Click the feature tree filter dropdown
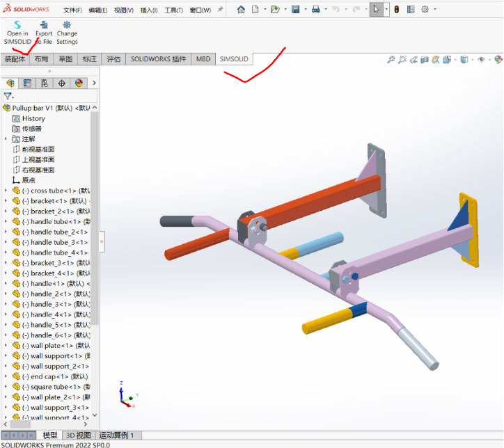This screenshot has height=448, width=504. (9, 97)
